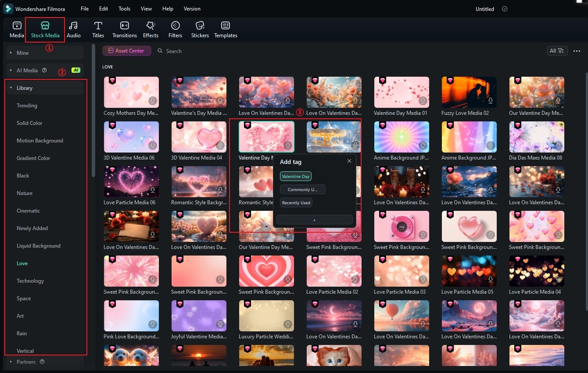
Task: Open the Rain category
Action: coord(22,334)
